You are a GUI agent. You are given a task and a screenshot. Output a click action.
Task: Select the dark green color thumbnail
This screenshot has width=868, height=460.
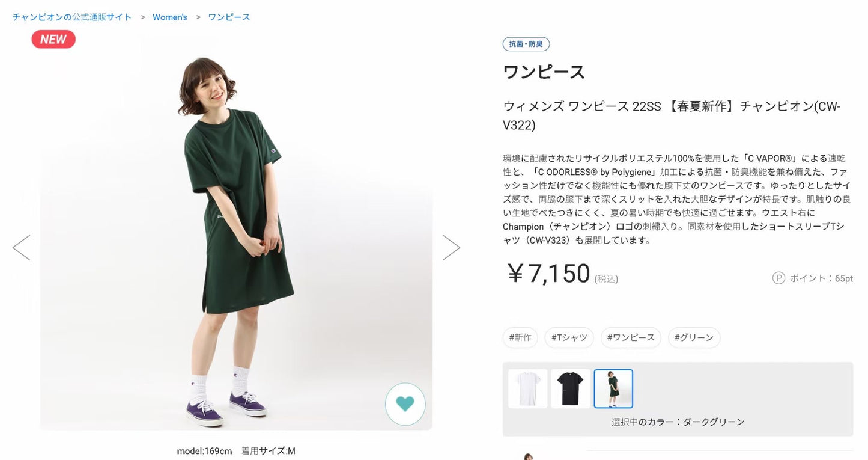click(x=613, y=388)
